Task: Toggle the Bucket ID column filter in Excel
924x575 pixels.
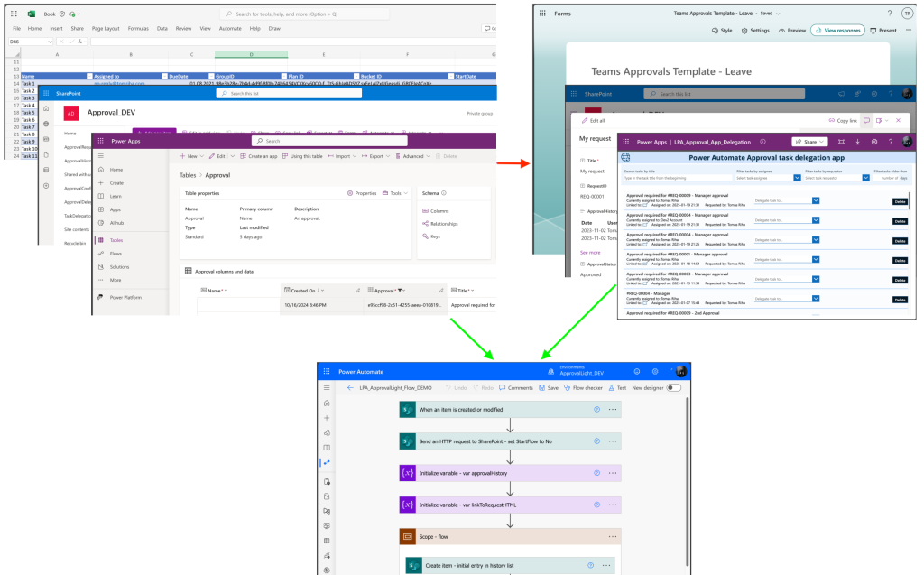Action: 451,76
